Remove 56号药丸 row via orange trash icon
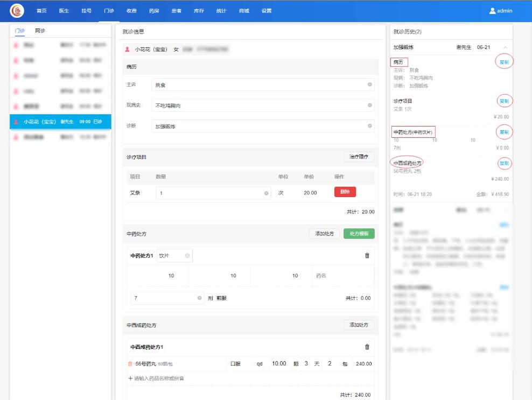This screenshot has height=400, width=532. pyautogui.click(x=130, y=364)
